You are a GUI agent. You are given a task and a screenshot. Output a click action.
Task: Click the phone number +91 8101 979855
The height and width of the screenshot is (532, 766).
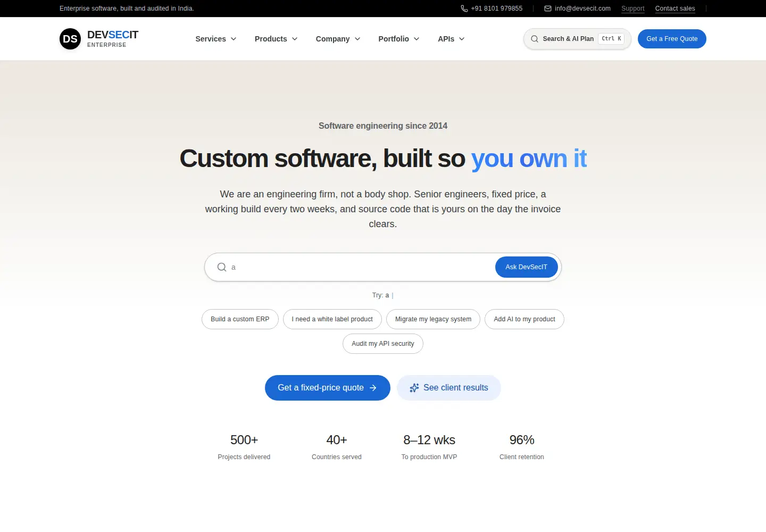pyautogui.click(x=497, y=9)
